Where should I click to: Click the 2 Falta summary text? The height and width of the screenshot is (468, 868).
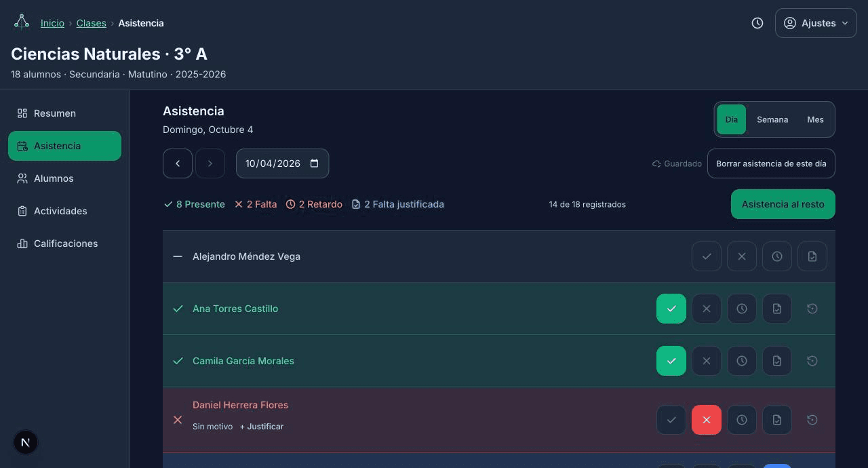click(256, 204)
